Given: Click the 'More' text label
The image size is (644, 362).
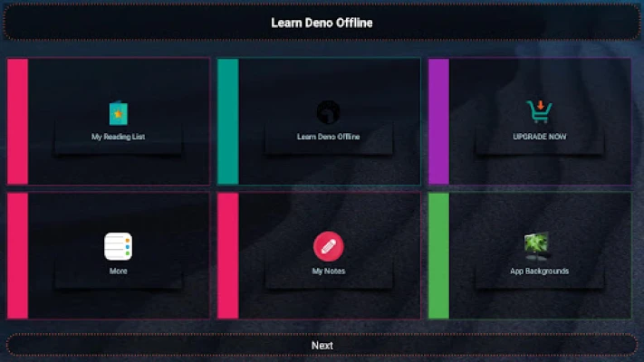Looking at the screenshot, I should point(118,271).
